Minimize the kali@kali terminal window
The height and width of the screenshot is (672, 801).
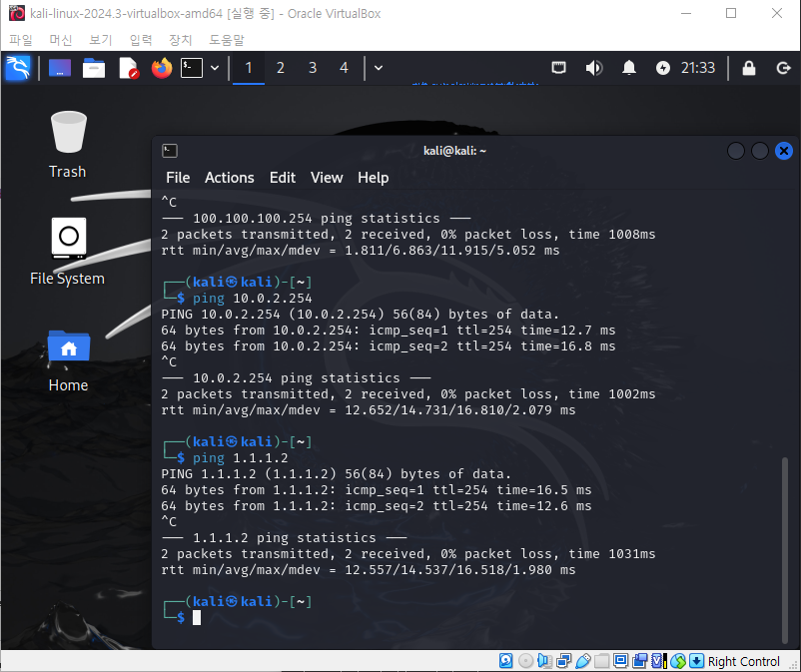pyautogui.click(x=736, y=151)
